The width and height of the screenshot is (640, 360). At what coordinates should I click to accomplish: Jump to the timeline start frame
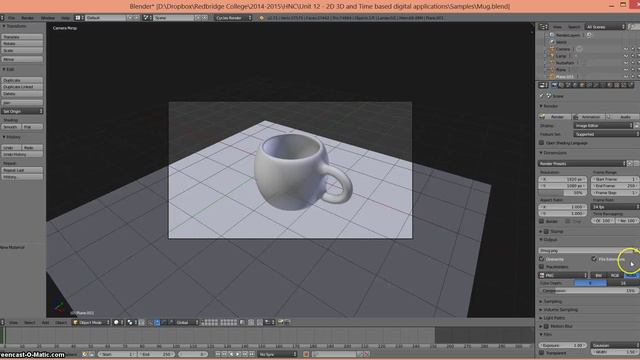click(x=218, y=354)
